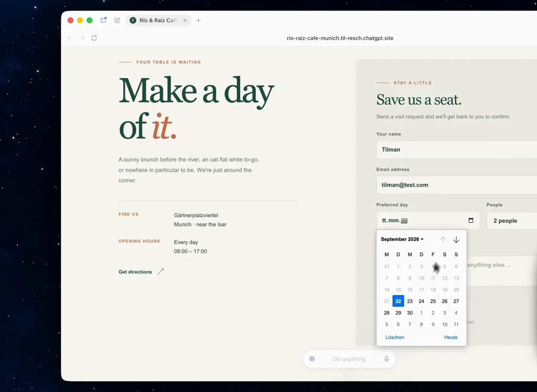Click the microphone icon in Do anything bar

386,359
